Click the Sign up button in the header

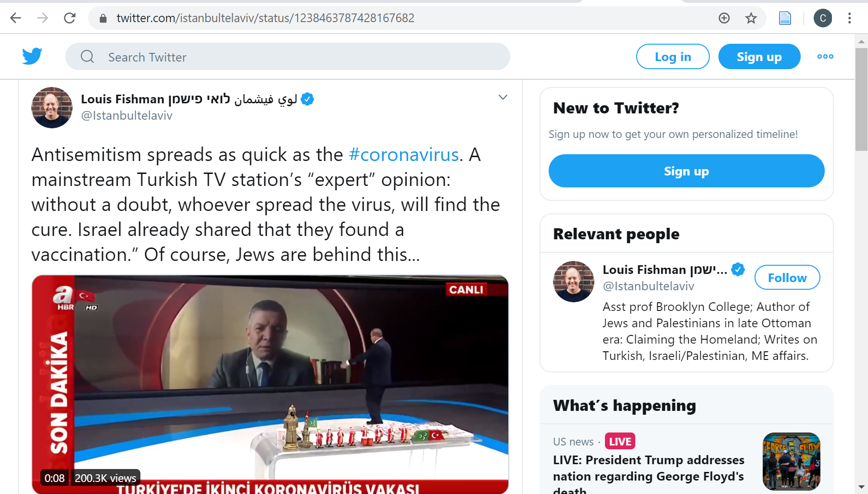759,57
